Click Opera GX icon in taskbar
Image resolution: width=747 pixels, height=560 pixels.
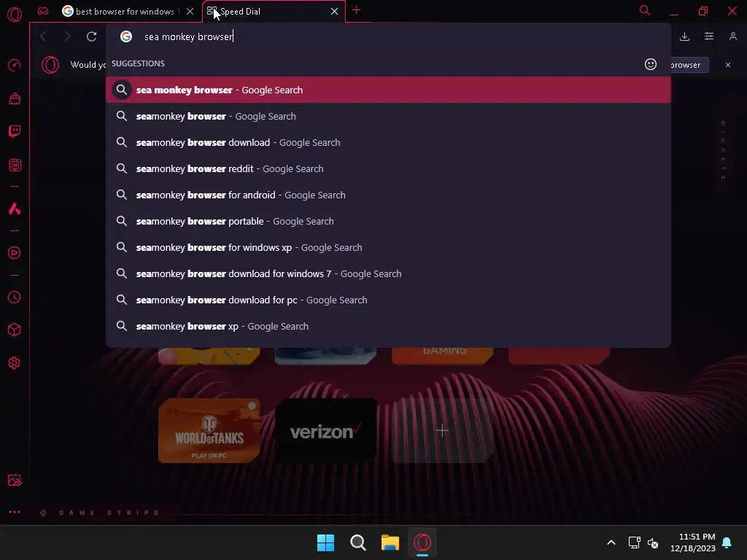(x=422, y=542)
